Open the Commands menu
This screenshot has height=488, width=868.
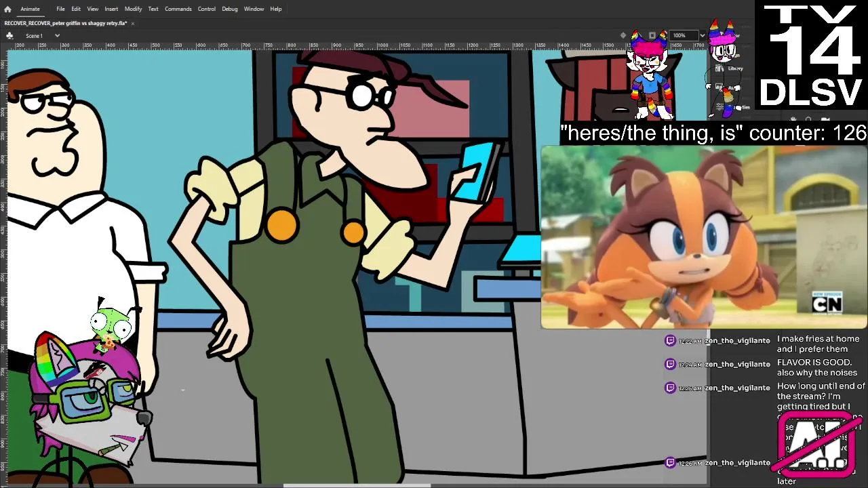pos(178,9)
